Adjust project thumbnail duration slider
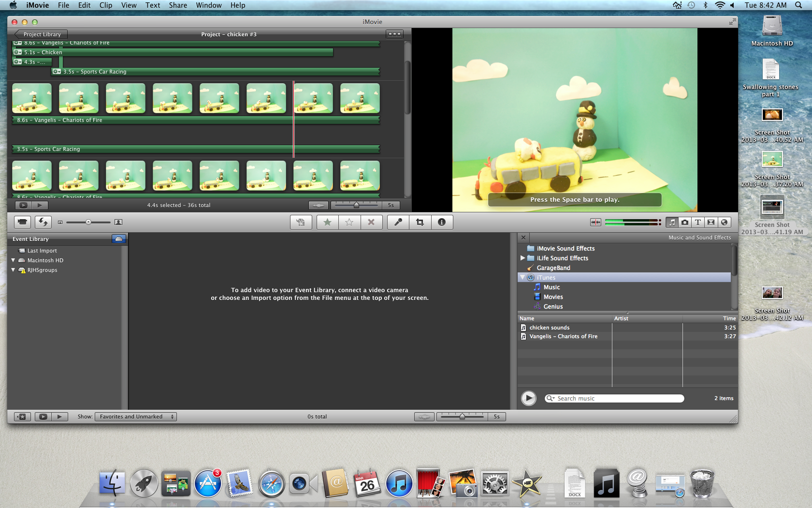Image resolution: width=812 pixels, height=508 pixels. point(356,205)
